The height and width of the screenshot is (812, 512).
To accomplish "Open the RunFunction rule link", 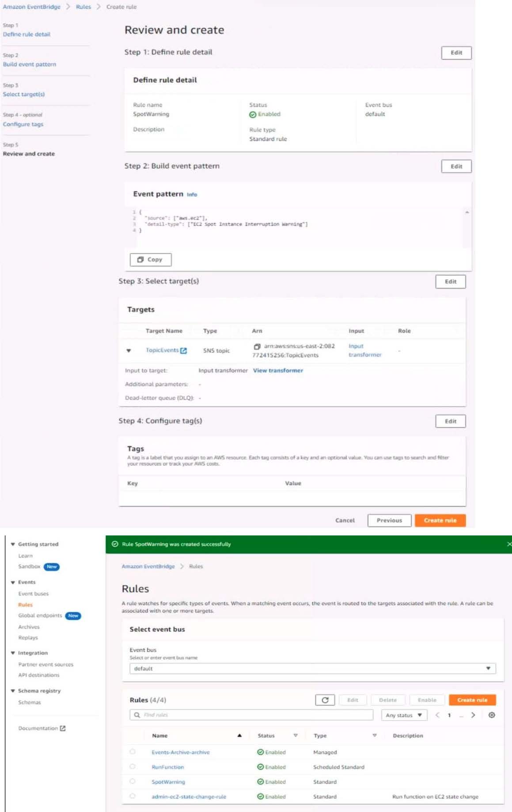I will pyautogui.click(x=168, y=767).
